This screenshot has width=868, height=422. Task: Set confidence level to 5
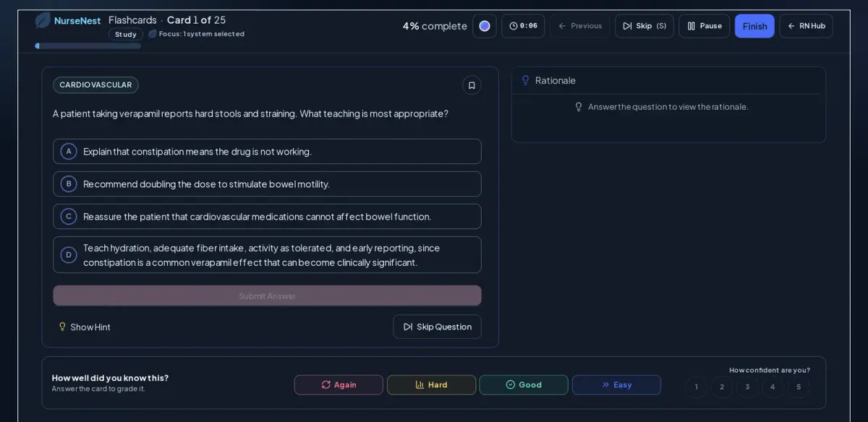799,387
